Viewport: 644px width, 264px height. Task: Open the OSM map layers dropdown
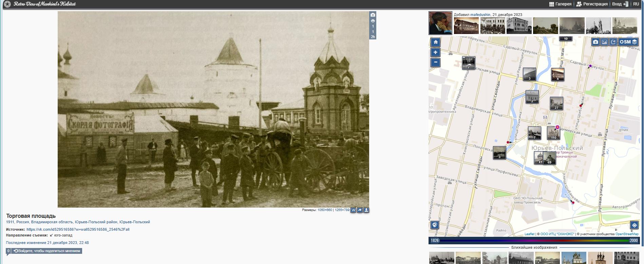pos(628,42)
